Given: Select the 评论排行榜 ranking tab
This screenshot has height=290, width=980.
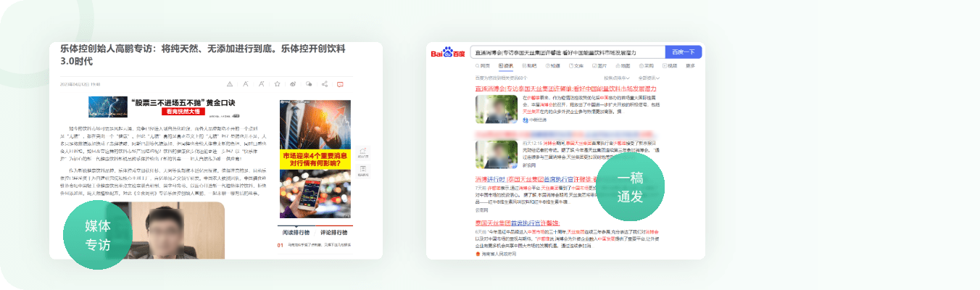Looking at the screenshot, I should click(333, 233).
